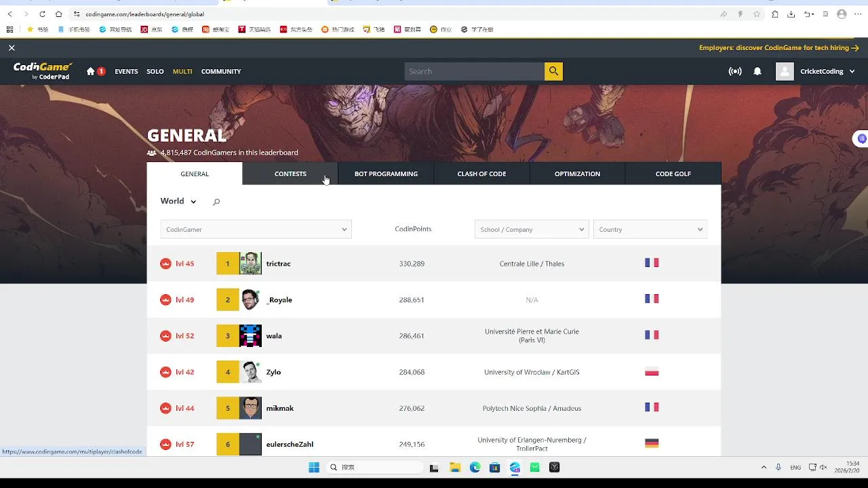The height and width of the screenshot is (488, 868).
Task: Open the EVENTS menu
Action: pos(126,71)
